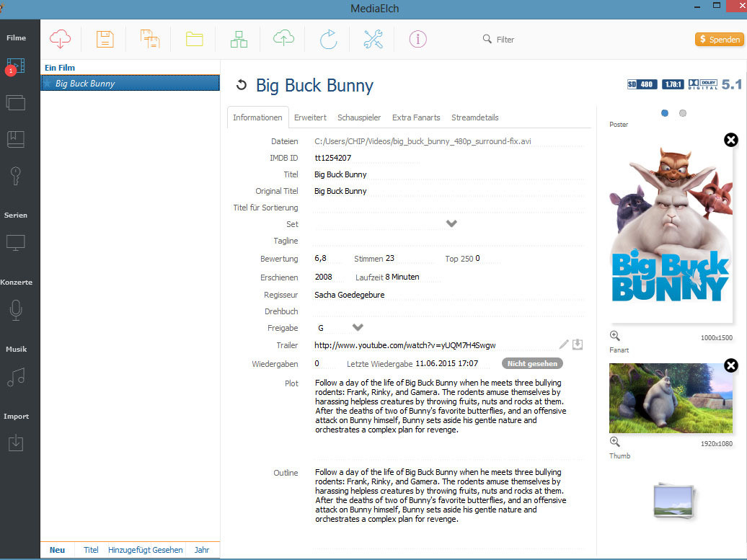Open the movie sets sidebar icon
747x560 pixels.
tap(15, 102)
